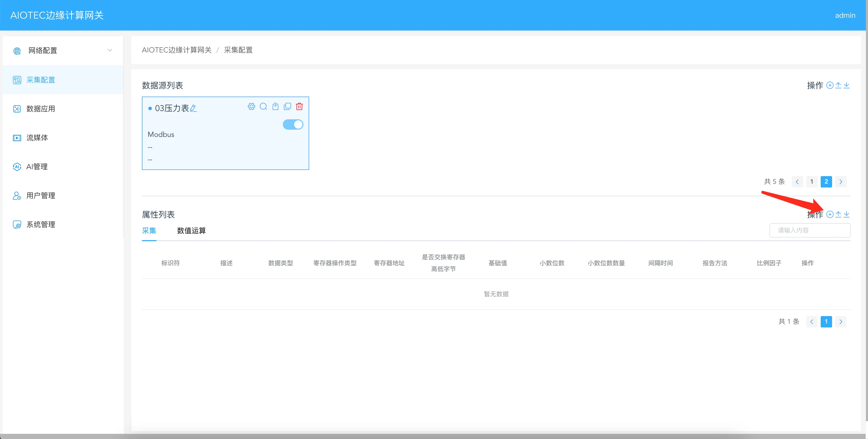Switch to the 数值运算 tab
The width and height of the screenshot is (868, 439).
pos(191,231)
